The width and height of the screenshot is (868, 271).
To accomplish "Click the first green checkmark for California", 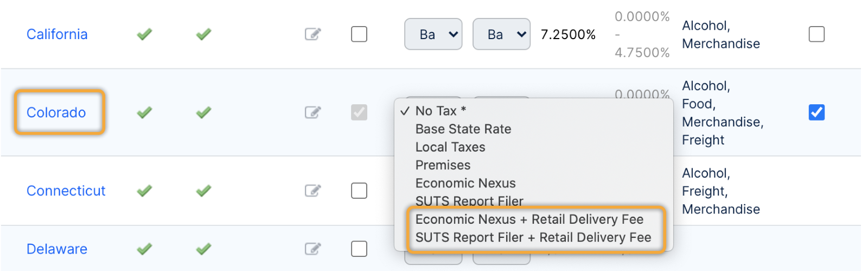I will pos(144,34).
